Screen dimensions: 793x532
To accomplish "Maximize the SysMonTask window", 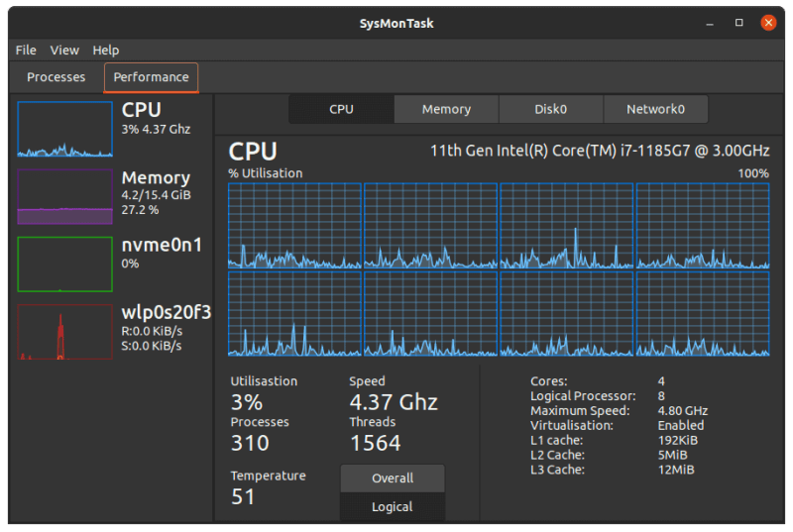I will (x=738, y=22).
